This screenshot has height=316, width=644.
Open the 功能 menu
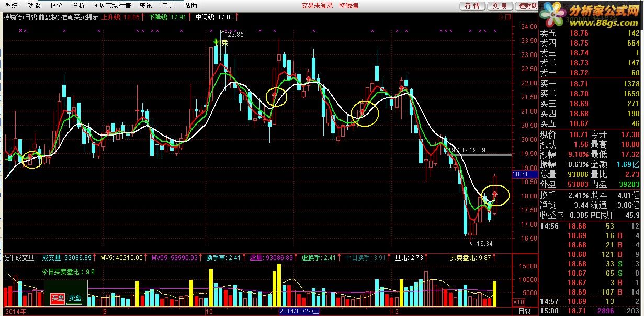33,6
